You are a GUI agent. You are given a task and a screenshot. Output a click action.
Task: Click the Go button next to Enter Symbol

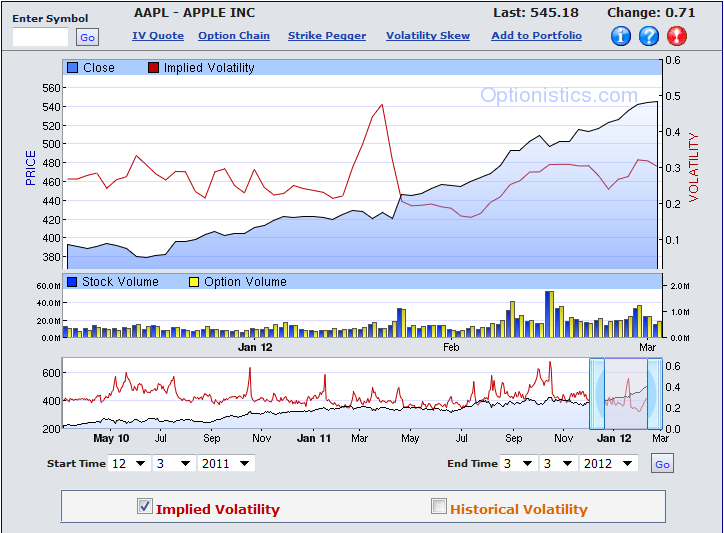(x=87, y=37)
